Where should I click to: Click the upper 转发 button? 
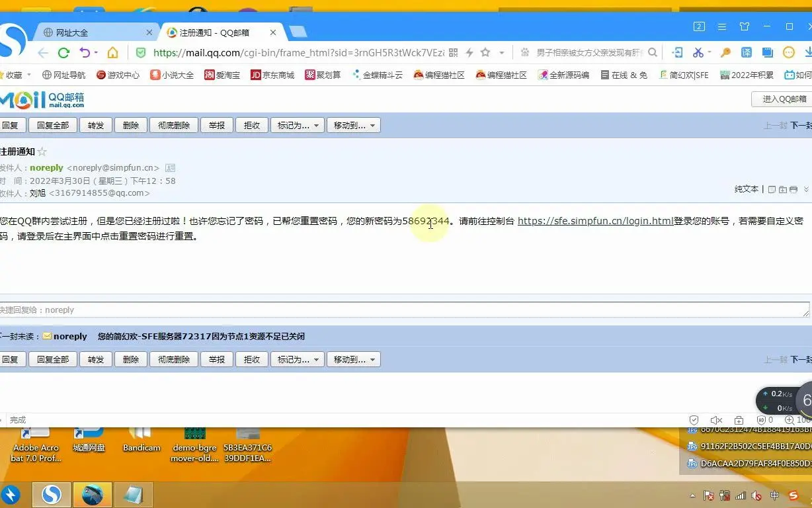(96, 125)
